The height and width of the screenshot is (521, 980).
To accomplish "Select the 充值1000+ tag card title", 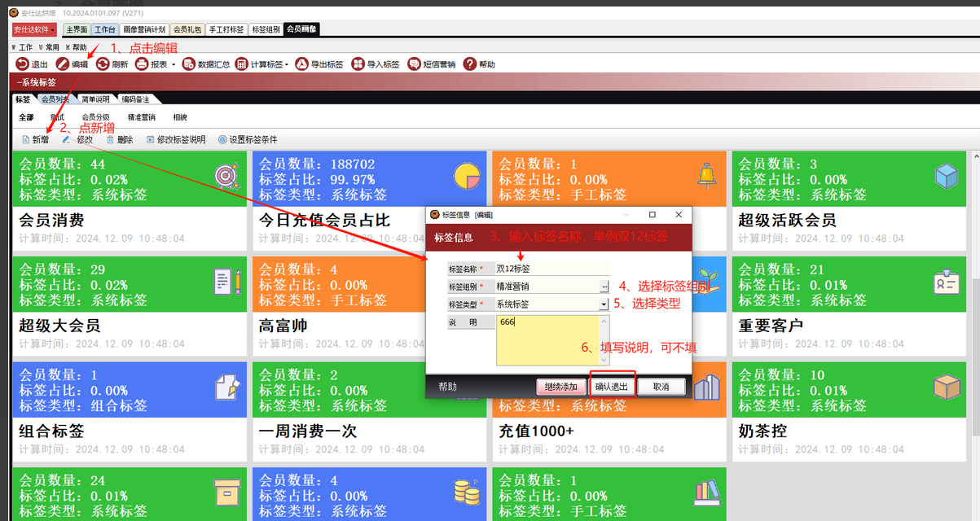I will click(x=536, y=431).
